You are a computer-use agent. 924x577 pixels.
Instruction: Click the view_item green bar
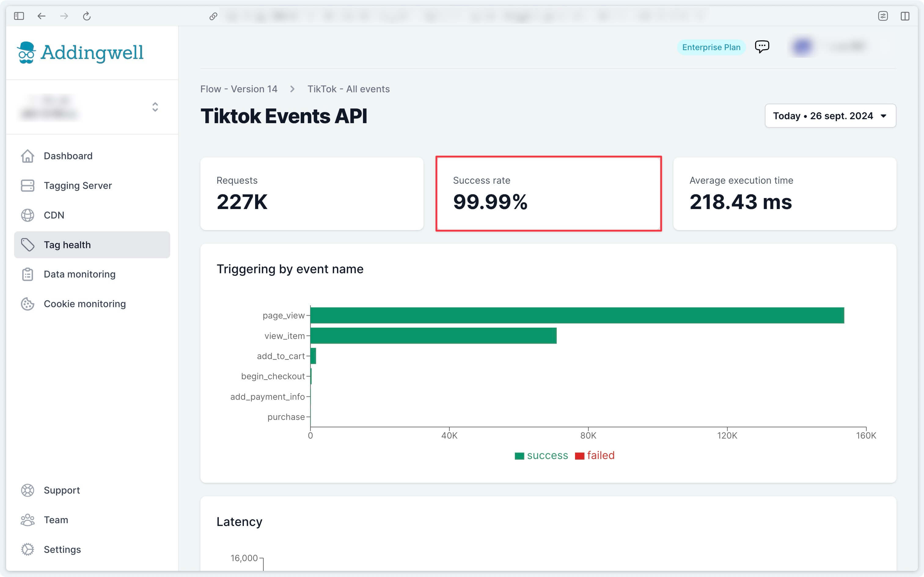pyautogui.click(x=433, y=336)
